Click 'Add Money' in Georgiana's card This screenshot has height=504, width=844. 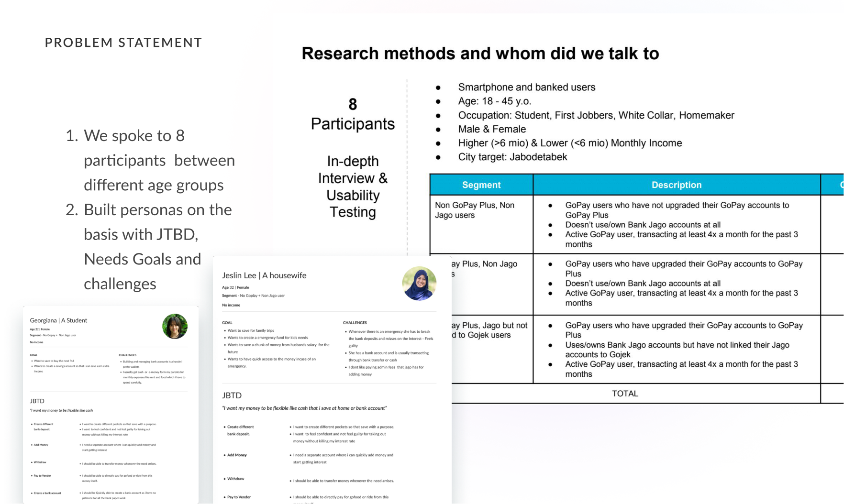click(41, 445)
